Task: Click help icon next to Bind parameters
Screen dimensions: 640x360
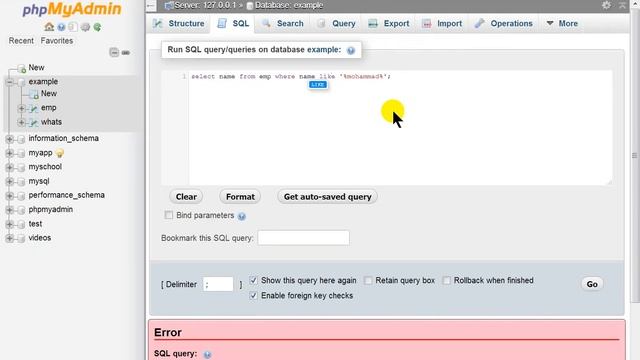Action: (x=242, y=216)
